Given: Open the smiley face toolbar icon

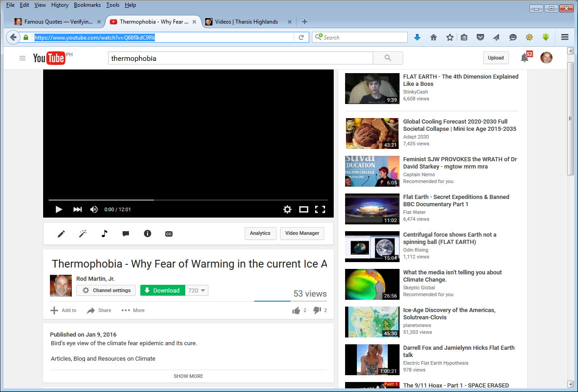Looking at the screenshot, I should tap(513, 38).
